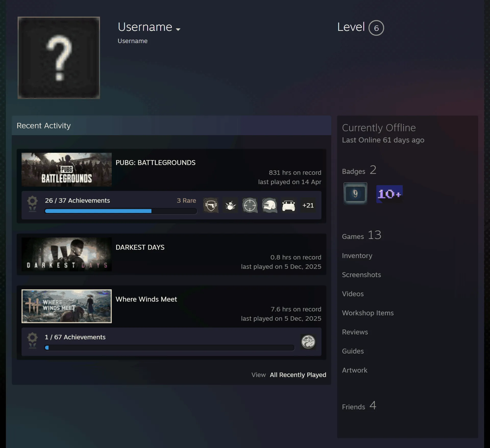Open Videos page
Image resolution: width=490 pixels, height=448 pixels.
pyautogui.click(x=353, y=294)
